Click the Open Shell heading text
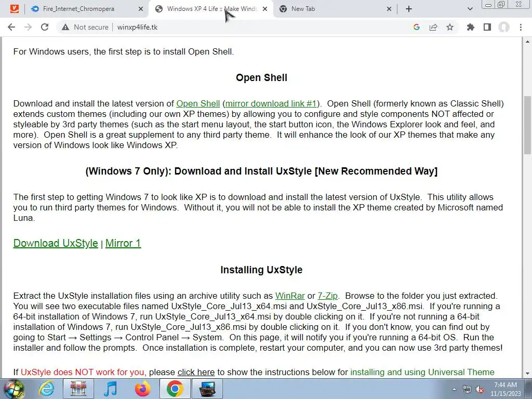532x399 pixels. pos(262,78)
